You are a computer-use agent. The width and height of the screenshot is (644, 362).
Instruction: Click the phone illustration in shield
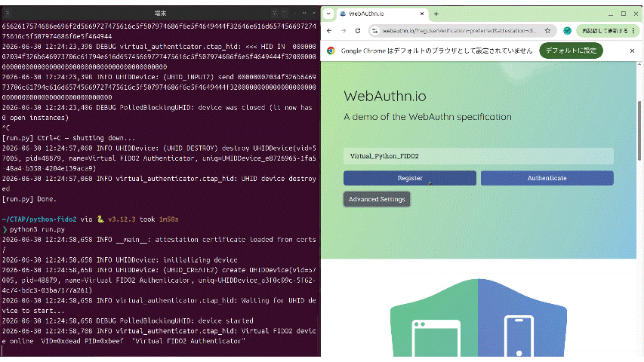pos(519,336)
